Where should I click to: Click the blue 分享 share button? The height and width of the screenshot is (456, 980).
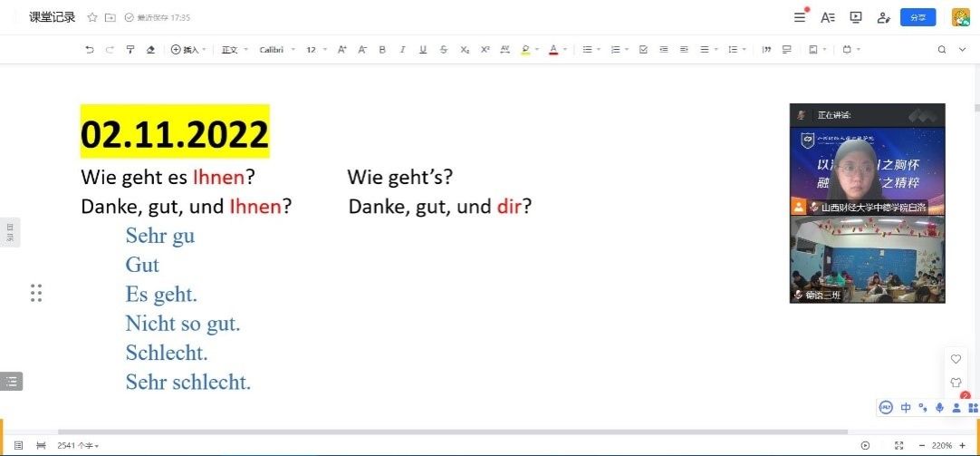(918, 17)
